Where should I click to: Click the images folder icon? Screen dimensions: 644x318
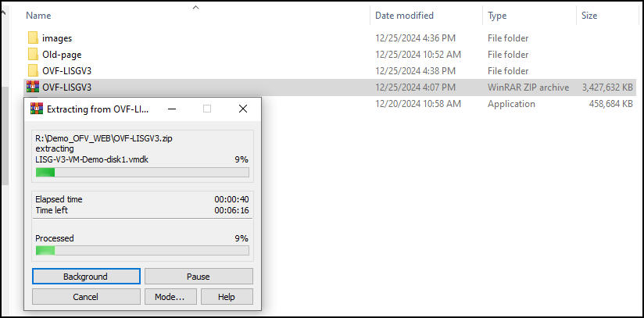(33, 38)
